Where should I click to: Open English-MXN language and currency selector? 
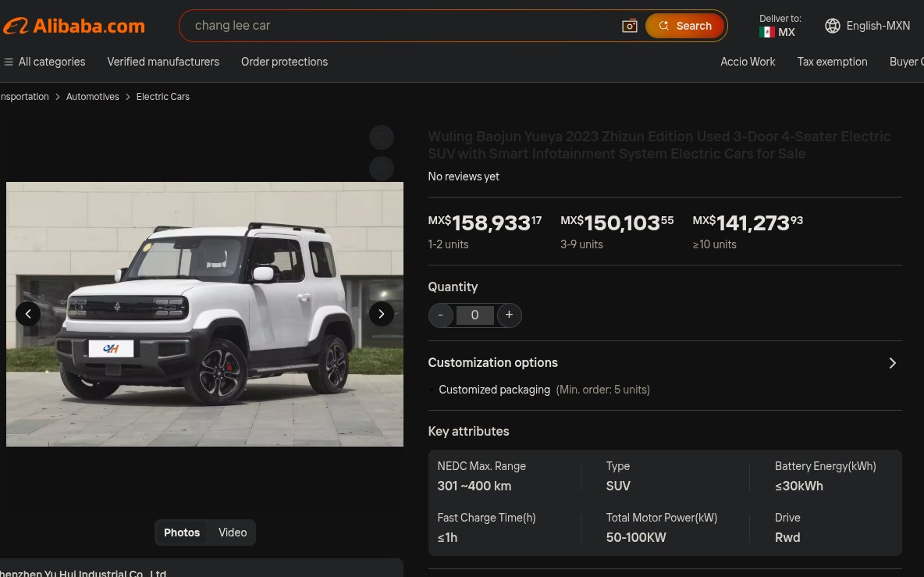868,26
